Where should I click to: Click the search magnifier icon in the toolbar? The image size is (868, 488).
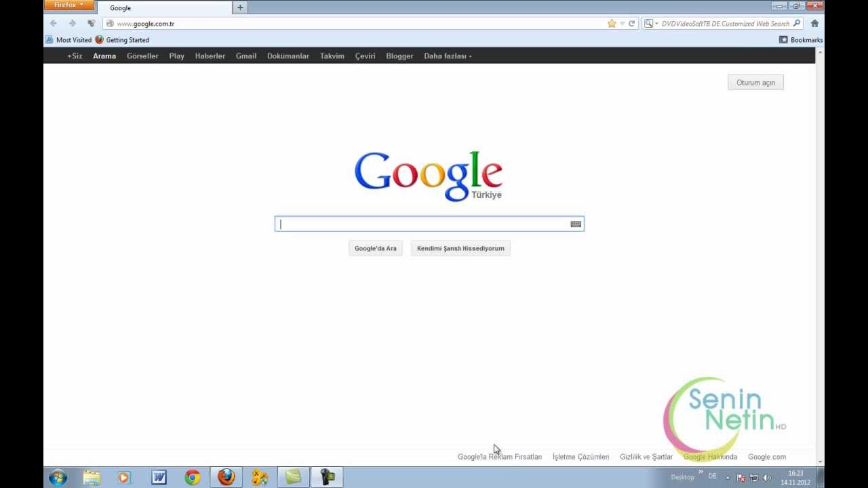tap(797, 24)
